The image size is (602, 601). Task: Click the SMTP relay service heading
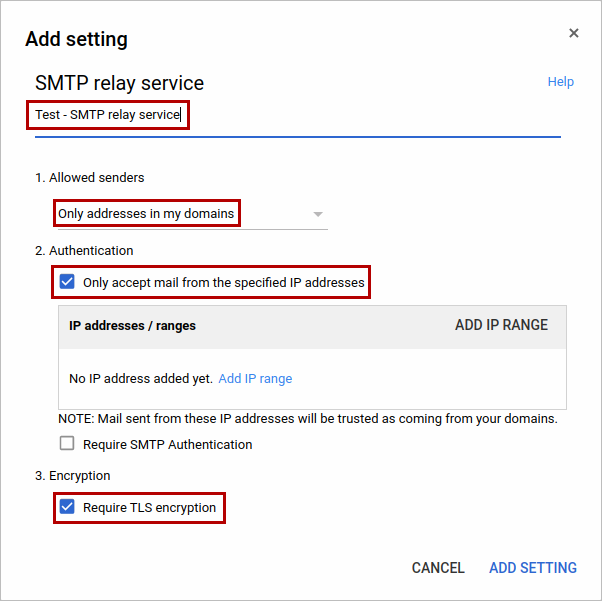pyautogui.click(x=119, y=83)
